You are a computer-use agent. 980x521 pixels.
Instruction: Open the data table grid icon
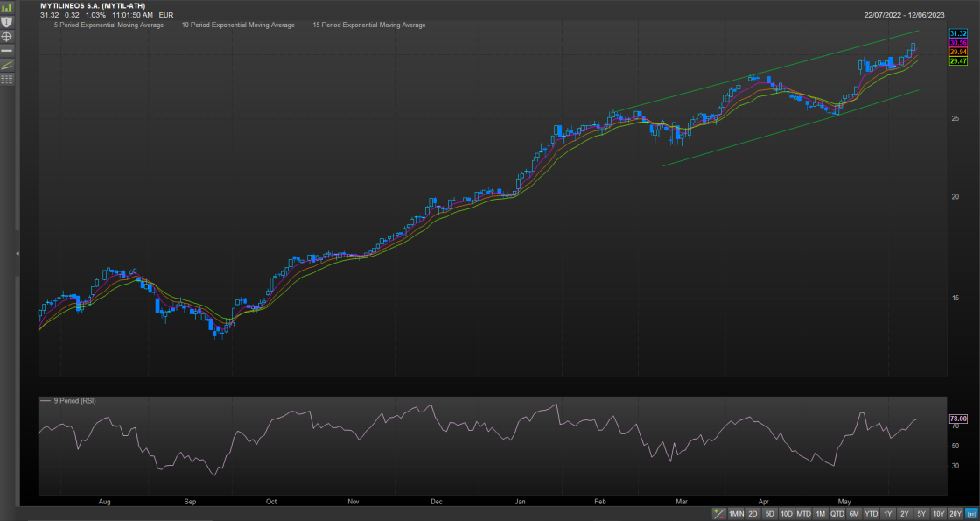click(x=7, y=80)
